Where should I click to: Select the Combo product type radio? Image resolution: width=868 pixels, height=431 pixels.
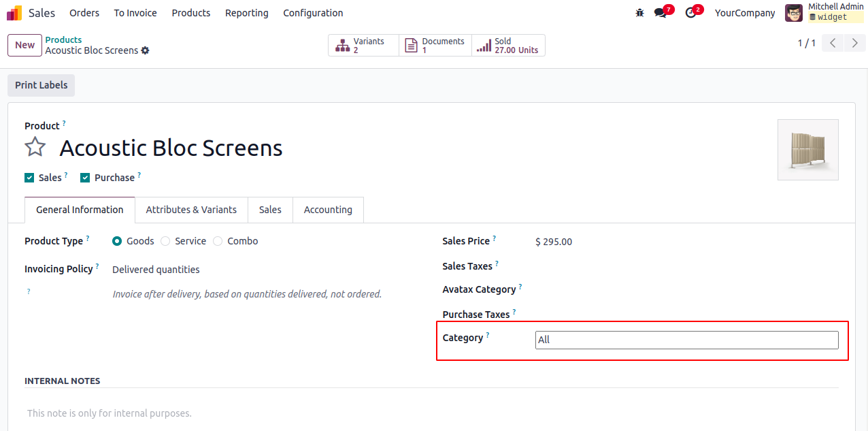218,241
